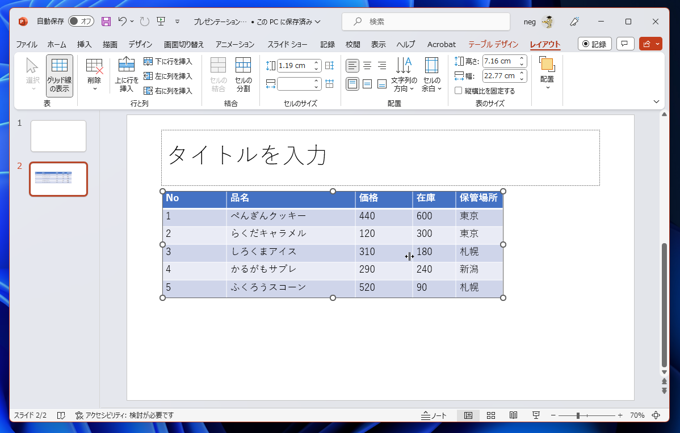Click title placeholder タイトルを入力

point(380,157)
